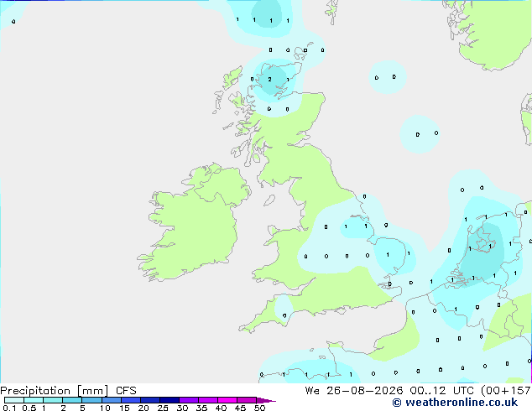Screen dimensions: 532x411
Task: Click the 0.1–0.5 mm legend color swatch
Action: coord(14,400)
